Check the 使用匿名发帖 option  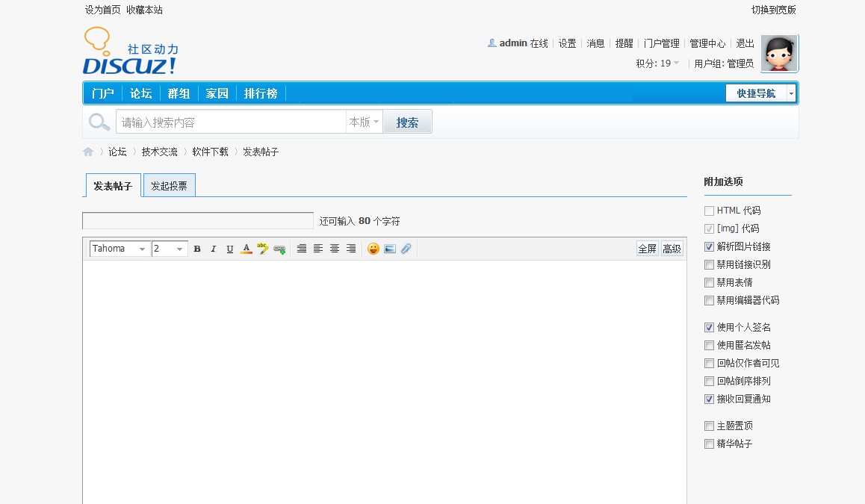(x=709, y=345)
